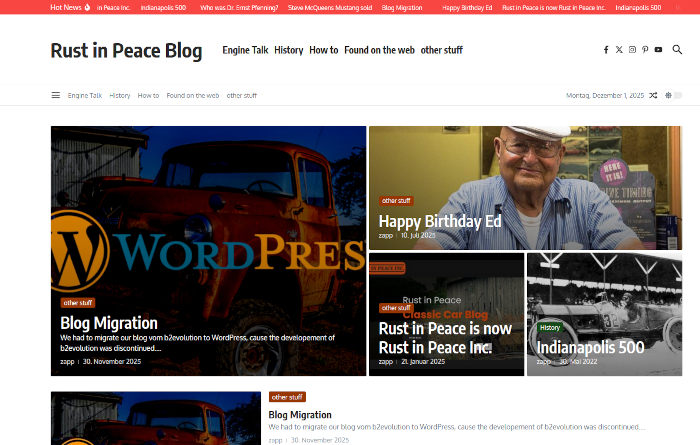Click the Rust in Peace Blog title
Screen dimensions: 700x445
click(126, 51)
